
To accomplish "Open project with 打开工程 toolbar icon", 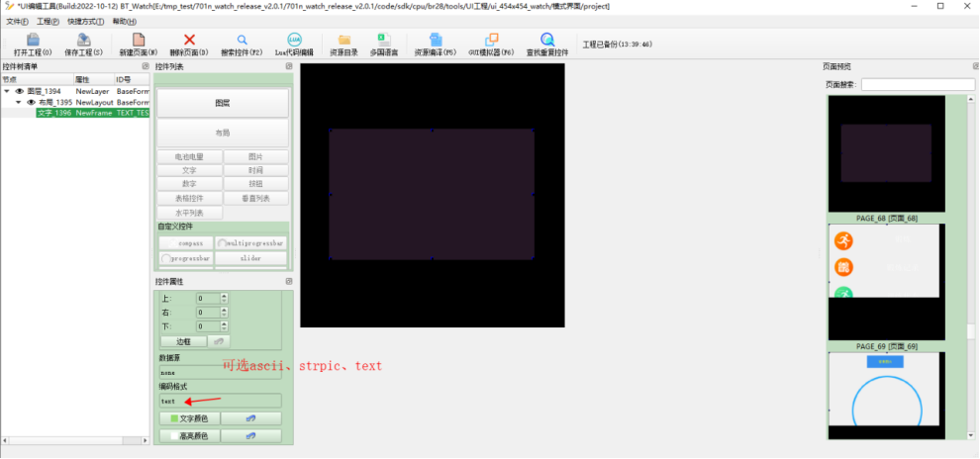I will tap(33, 45).
